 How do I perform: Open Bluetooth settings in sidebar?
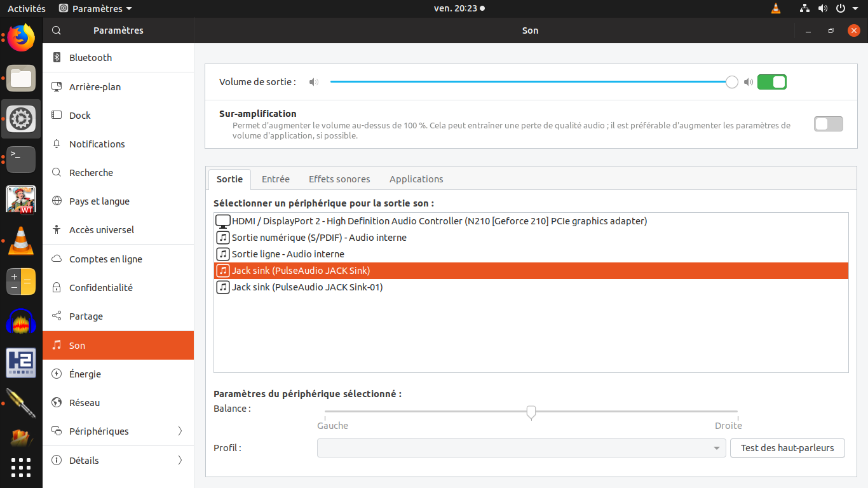click(x=90, y=58)
